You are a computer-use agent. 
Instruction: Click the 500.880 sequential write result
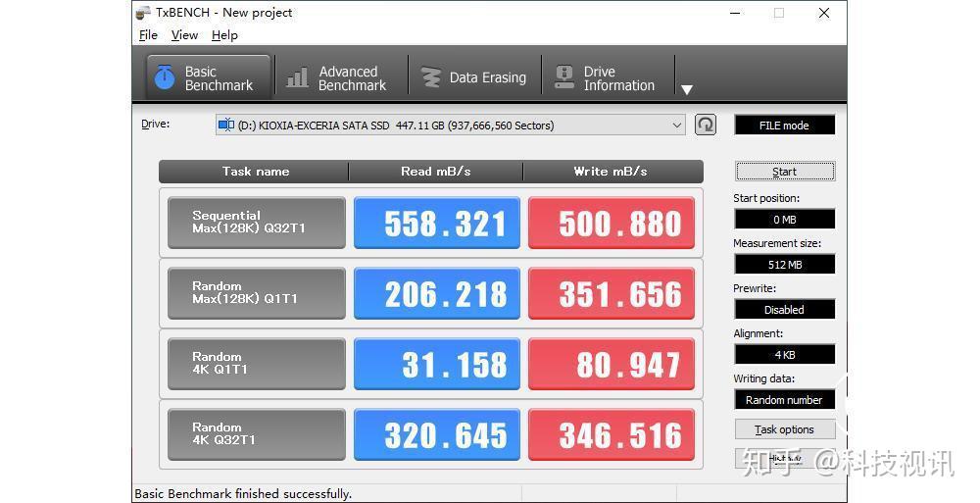612,223
